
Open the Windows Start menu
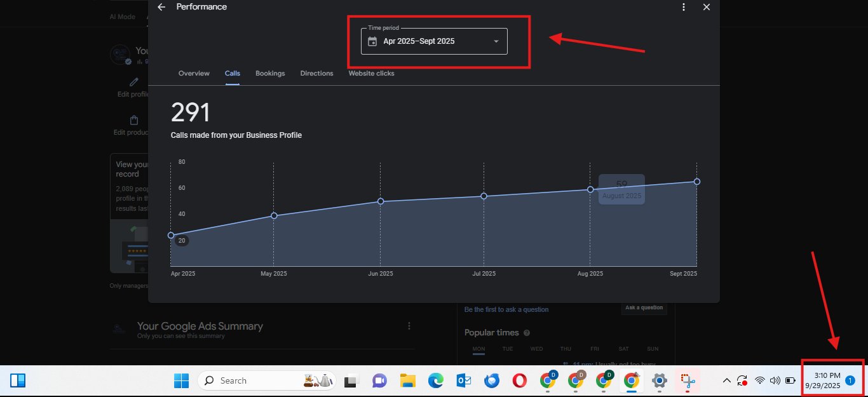[181, 380]
